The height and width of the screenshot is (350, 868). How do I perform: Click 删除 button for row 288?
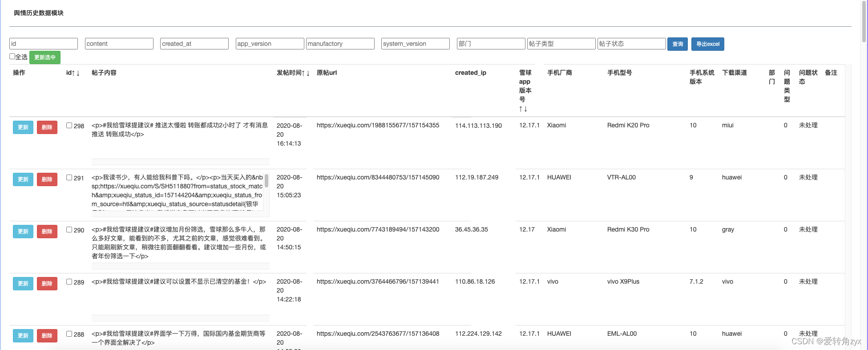tap(47, 336)
